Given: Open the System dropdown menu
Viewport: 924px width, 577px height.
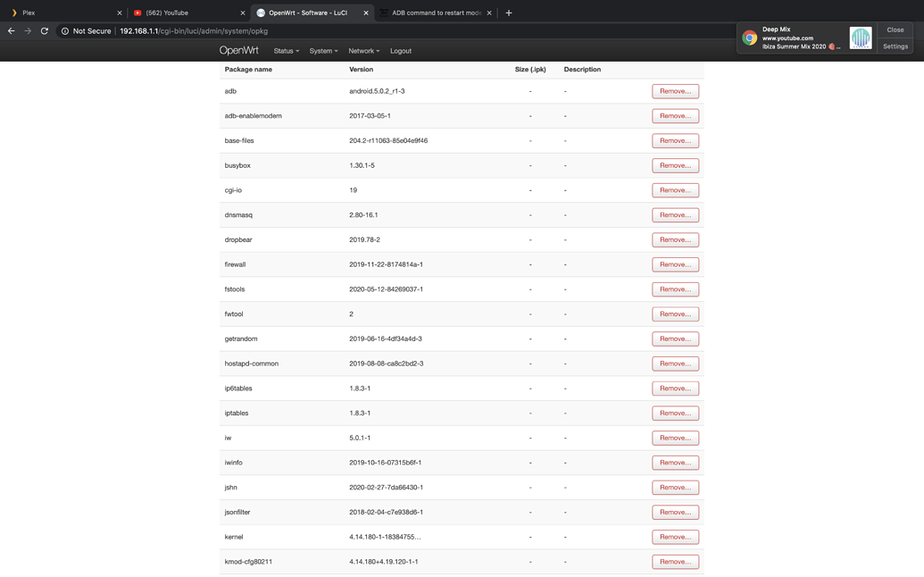Looking at the screenshot, I should 323,51.
